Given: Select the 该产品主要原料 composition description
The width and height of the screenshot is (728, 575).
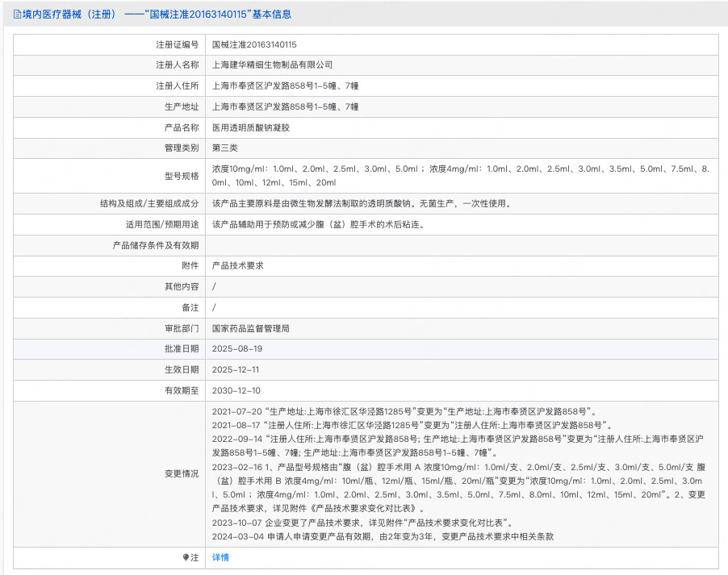Looking at the screenshot, I should point(362,203).
